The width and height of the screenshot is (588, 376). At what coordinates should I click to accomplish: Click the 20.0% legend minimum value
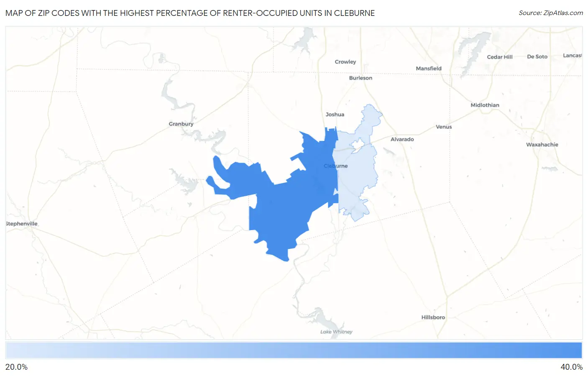[16, 367]
